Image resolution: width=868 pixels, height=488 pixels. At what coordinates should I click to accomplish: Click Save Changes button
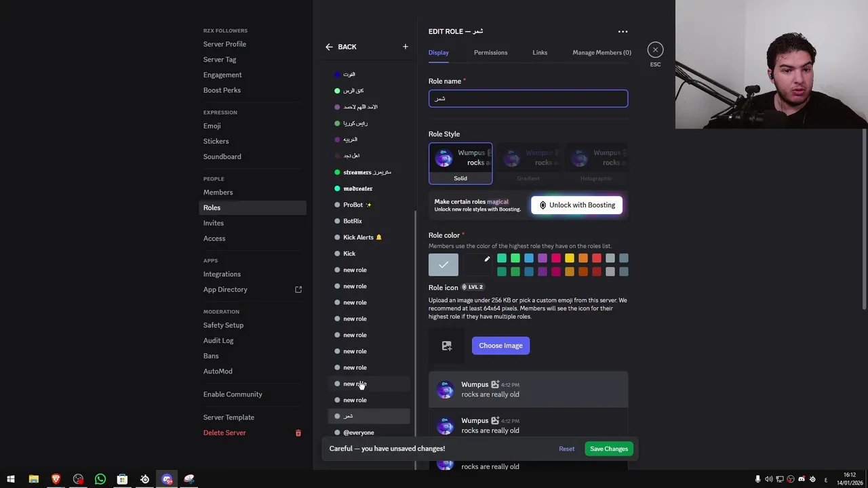click(609, 449)
